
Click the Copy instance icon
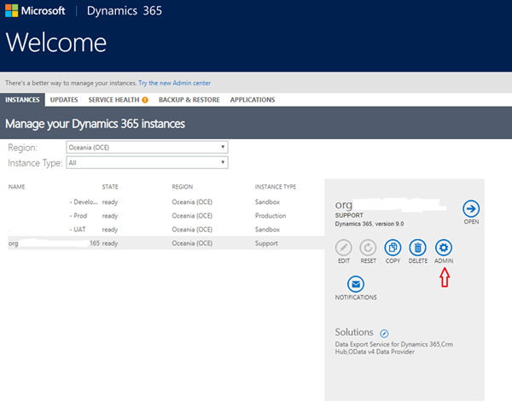(x=393, y=248)
